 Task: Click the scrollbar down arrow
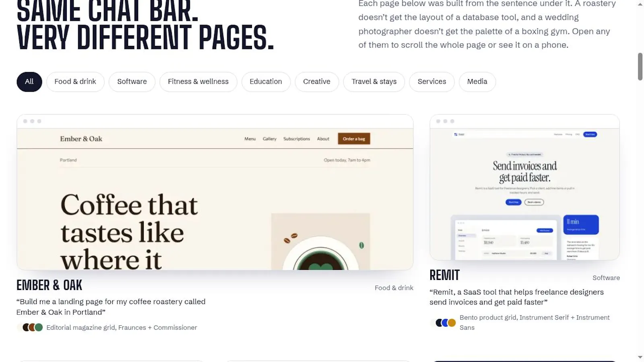point(640,357)
